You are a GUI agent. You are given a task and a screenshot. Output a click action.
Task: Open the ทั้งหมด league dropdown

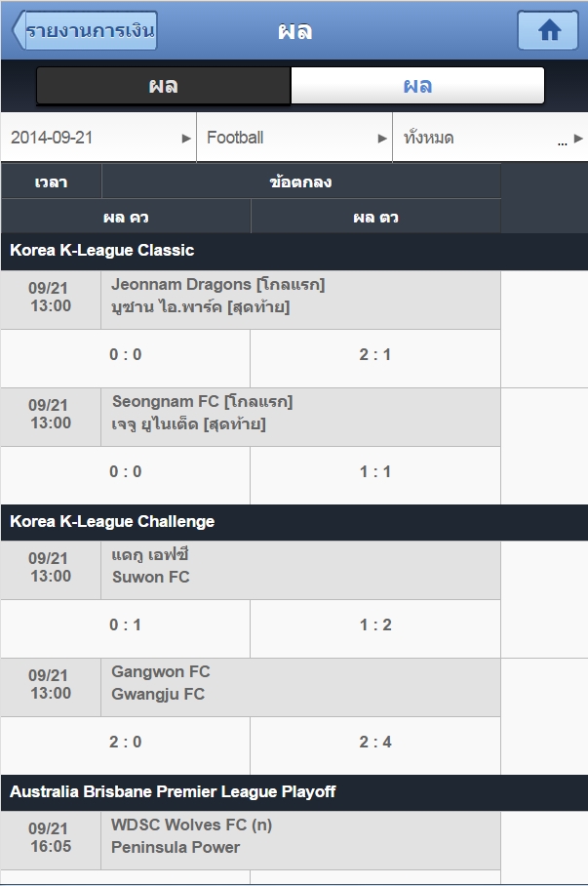(x=490, y=138)
